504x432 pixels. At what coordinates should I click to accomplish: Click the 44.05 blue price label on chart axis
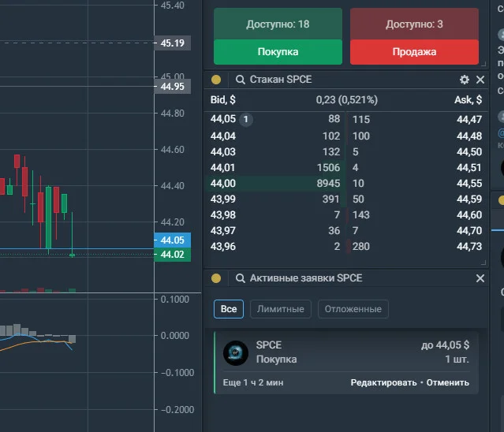coord(172,240)
